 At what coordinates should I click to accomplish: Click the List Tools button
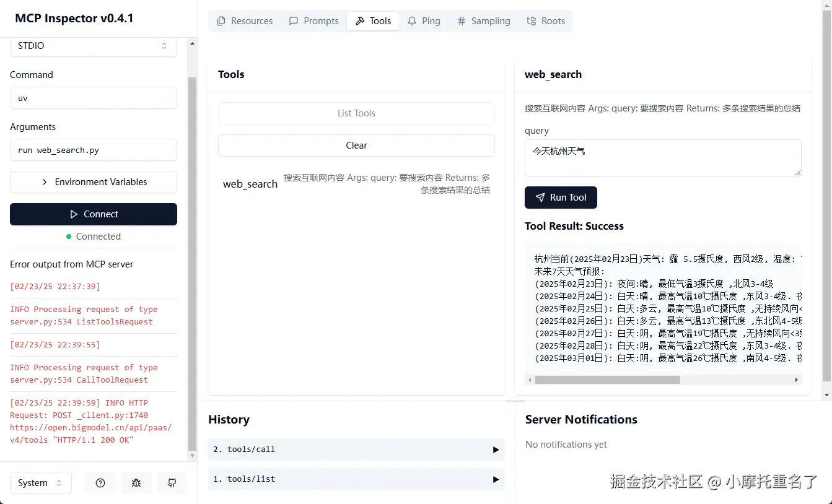click(356, 113)
